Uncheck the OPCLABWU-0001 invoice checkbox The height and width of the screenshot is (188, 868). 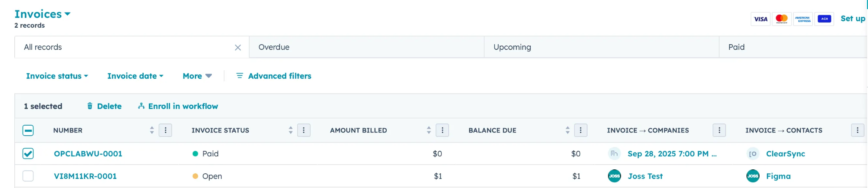28,154
